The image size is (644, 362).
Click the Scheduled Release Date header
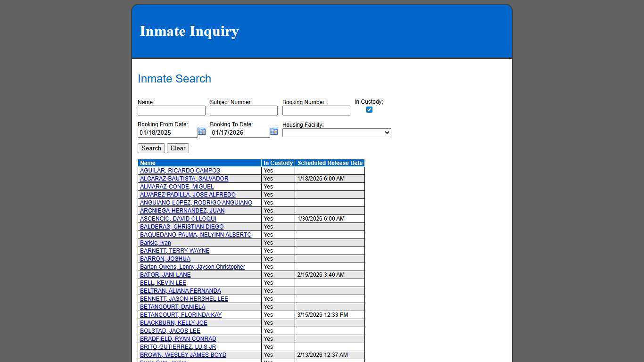tap(330, 163)
